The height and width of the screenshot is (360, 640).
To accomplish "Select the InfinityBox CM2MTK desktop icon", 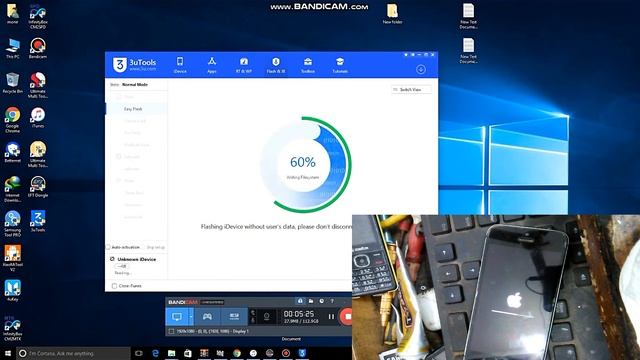I will pyautogui.click(x=13, y=330).
